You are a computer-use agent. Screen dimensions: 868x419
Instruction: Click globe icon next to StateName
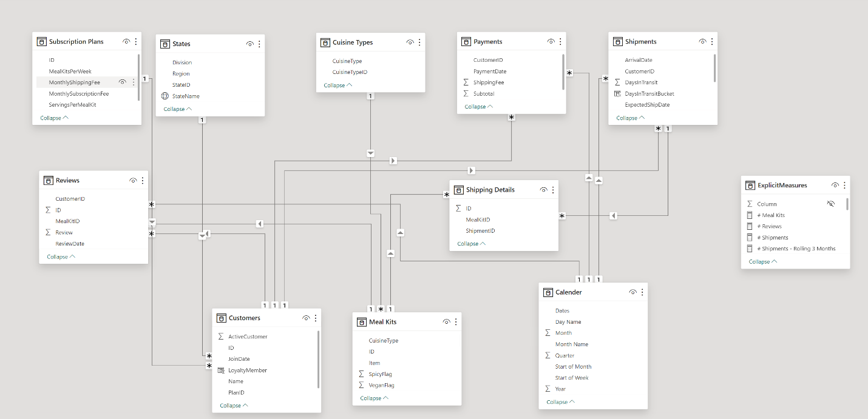165,96
